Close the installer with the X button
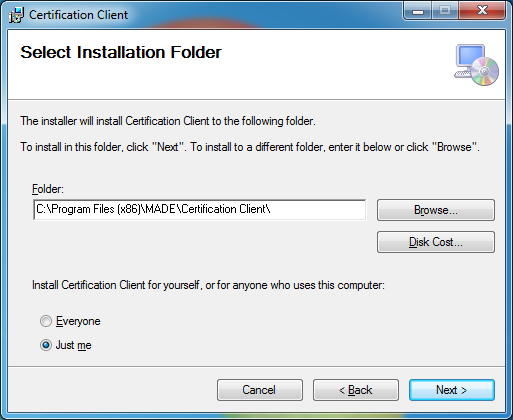 click(482, 11)
